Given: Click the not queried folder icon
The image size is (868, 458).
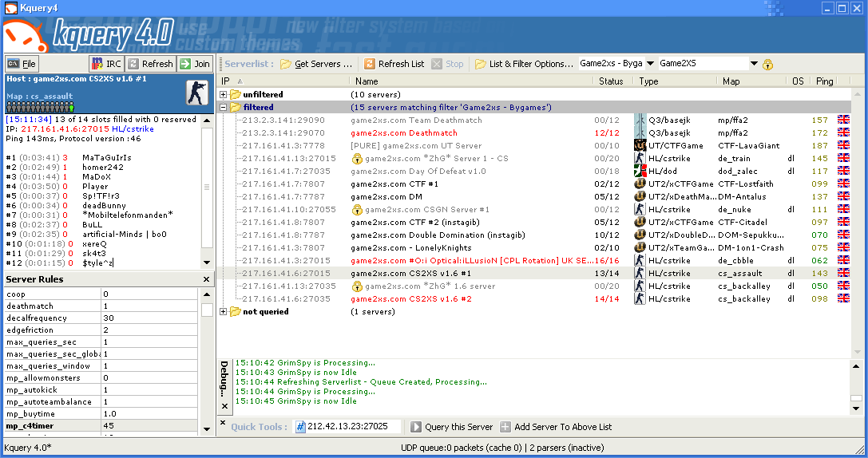Looking at the screenshot, I should coord(236,312).
